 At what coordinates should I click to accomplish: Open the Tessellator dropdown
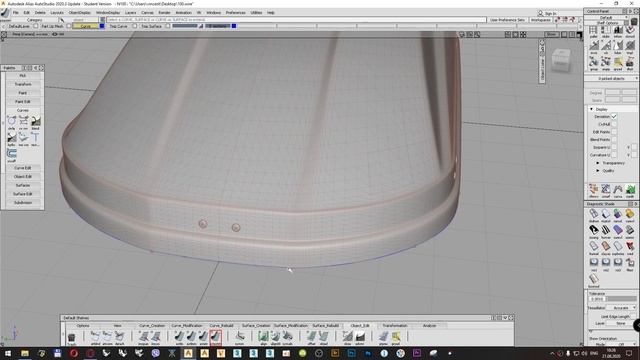(620, 308)
